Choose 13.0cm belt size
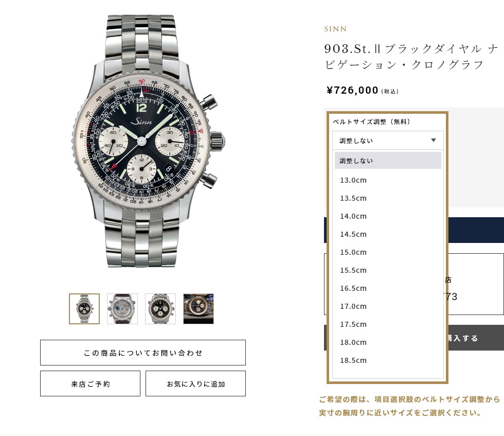Viewport: 504px width, 436px height. (x=388, y=180)
